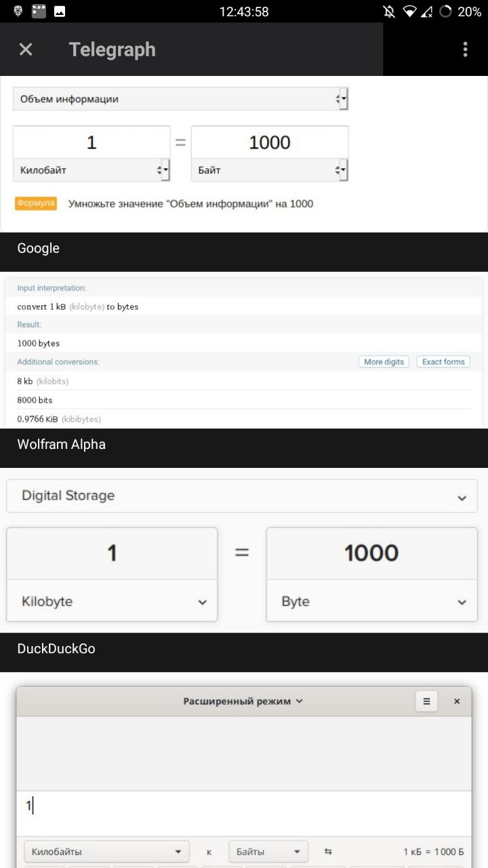Close the calculator window

point(457,701)
